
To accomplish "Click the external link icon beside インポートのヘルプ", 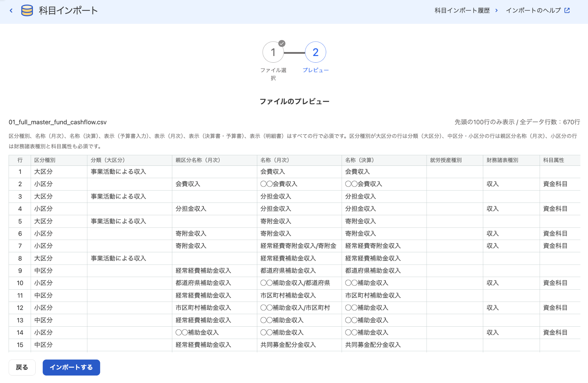I will 567,10.
